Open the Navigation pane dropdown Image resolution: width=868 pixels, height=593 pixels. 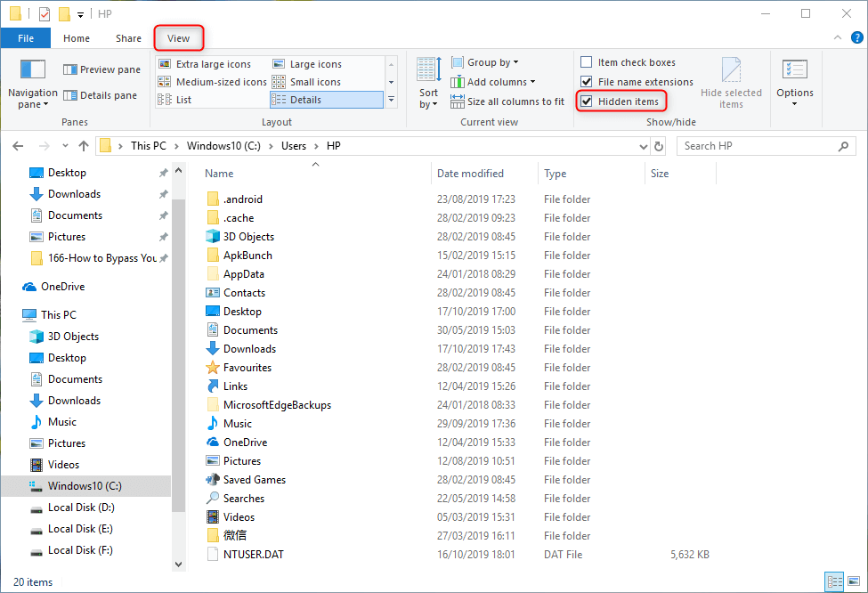click(33, 84)
